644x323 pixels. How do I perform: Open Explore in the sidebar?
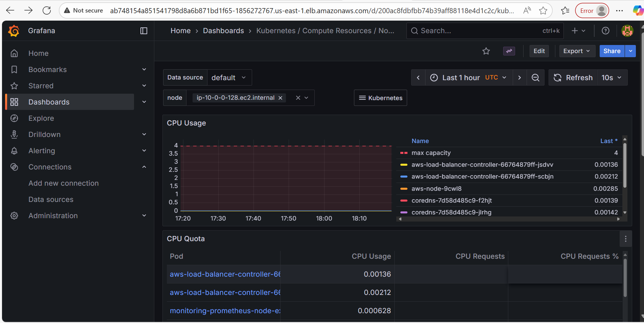coord(41,118)
